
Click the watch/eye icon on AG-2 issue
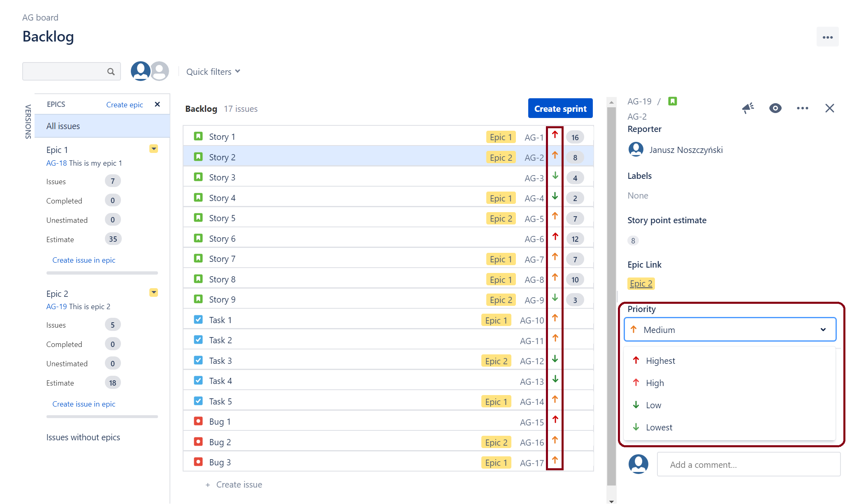tap(776, 108)
